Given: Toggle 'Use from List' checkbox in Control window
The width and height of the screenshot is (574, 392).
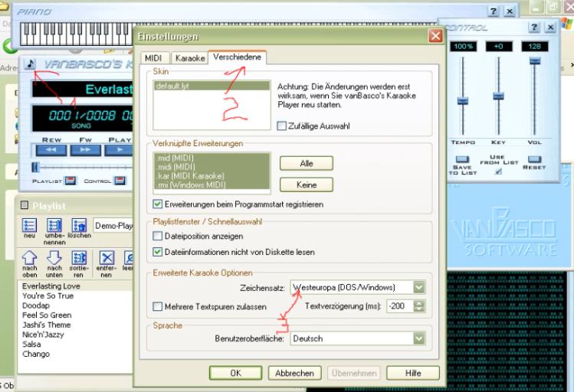Looking at the screenshot, I should click(x=498, y=171).
